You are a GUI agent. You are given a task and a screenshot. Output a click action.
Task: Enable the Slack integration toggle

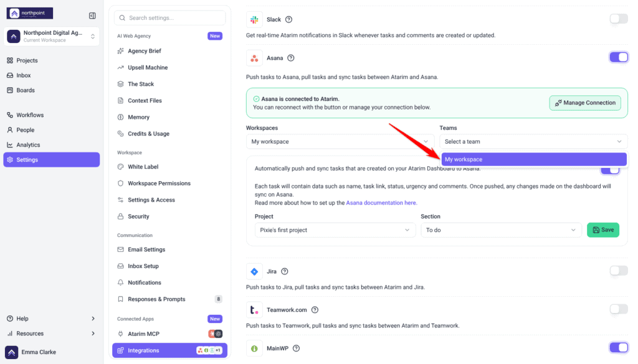[x=619, y=19]
